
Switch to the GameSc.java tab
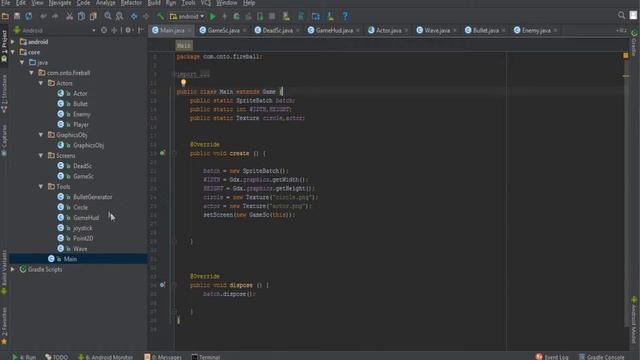pos(223,30)
